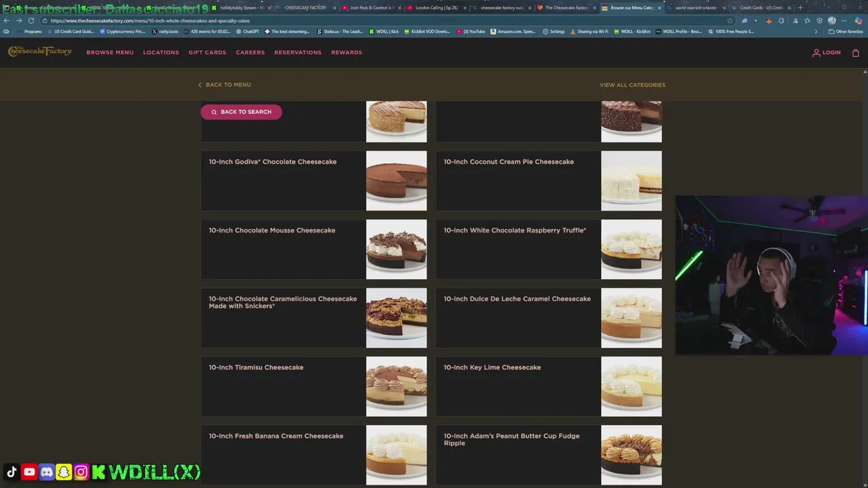The width and height of the screenshot is (868, 488).
Task: Open 10-Inch Dulce De Leche Caramel item
Action: [549, 318]
